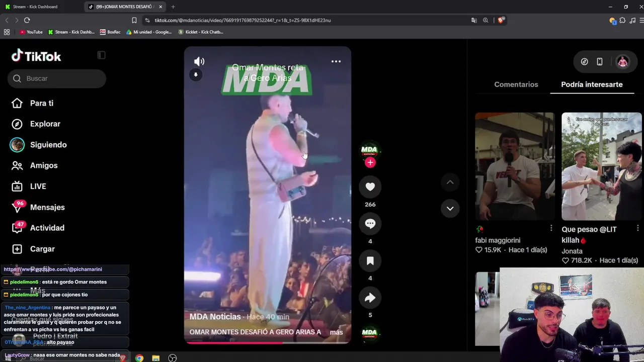Open BoxRec bookmark
Image resolution: width=644 pixels, height=362 pixels.
(x=110, y=32)
